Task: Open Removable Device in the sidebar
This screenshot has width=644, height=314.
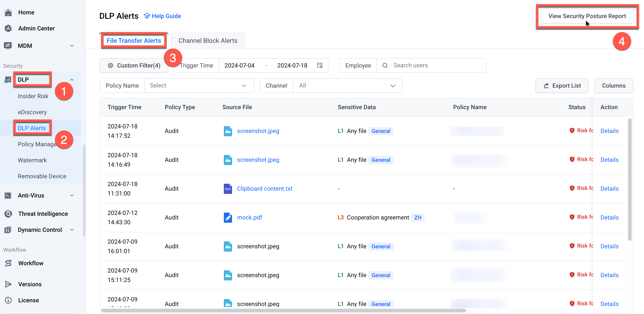Action: coord(42,176)
